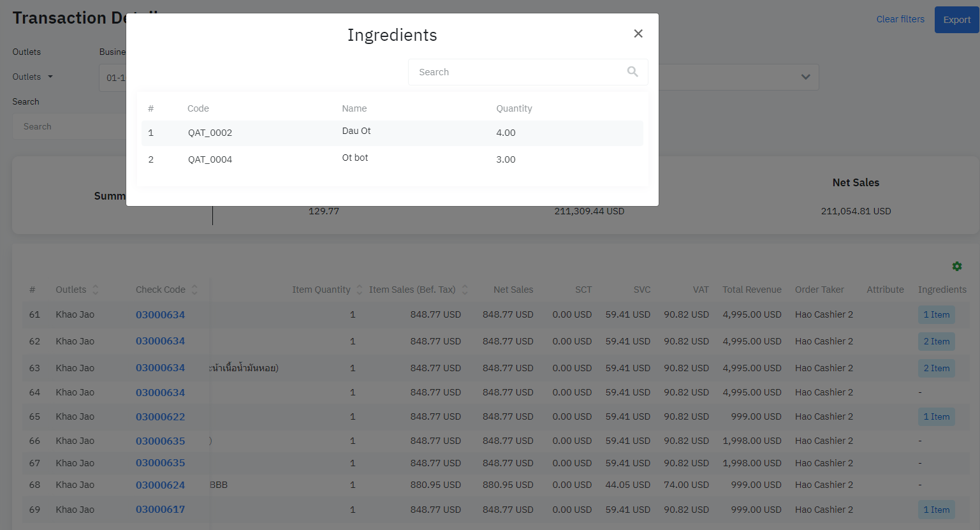The image size is (980, 530).
Task: Click the SCT column header
Action: point(583,290)
